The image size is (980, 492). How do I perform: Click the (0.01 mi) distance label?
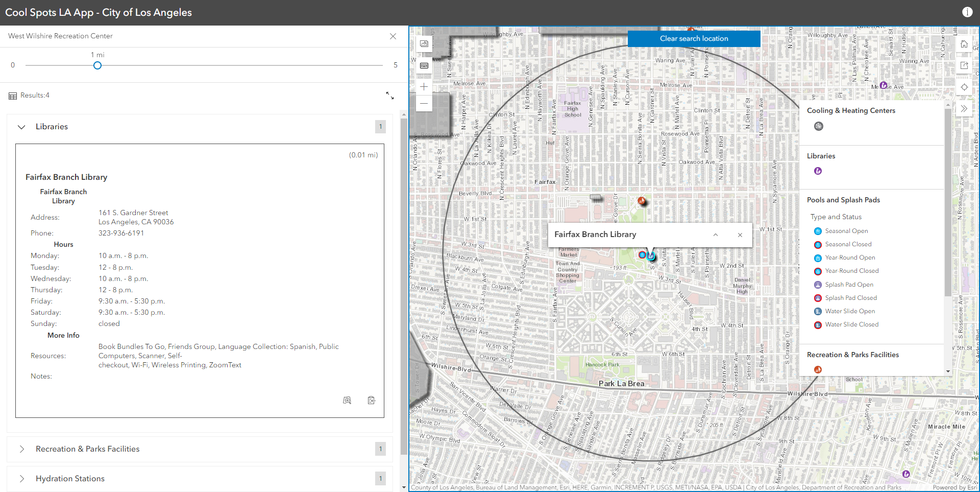click(x=363, y=155)
